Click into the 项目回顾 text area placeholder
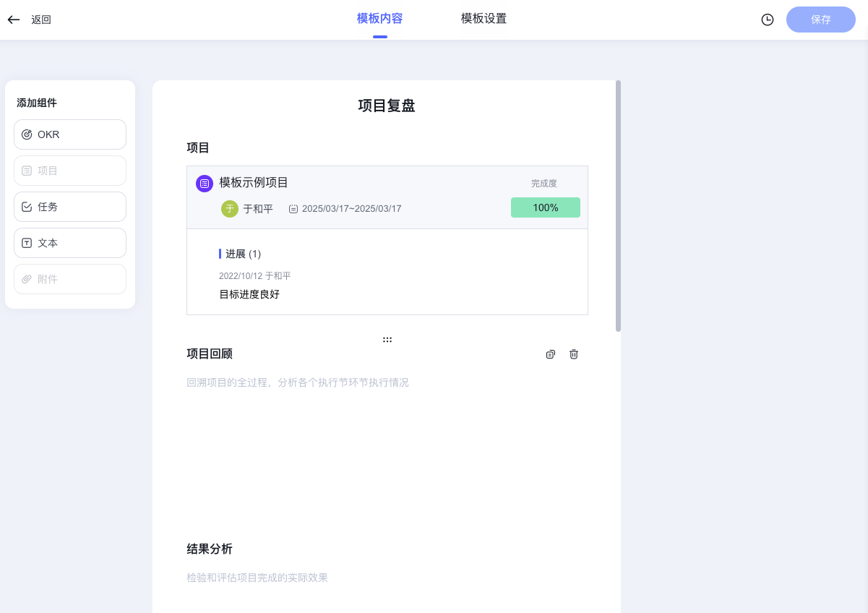 coord(298,382)
